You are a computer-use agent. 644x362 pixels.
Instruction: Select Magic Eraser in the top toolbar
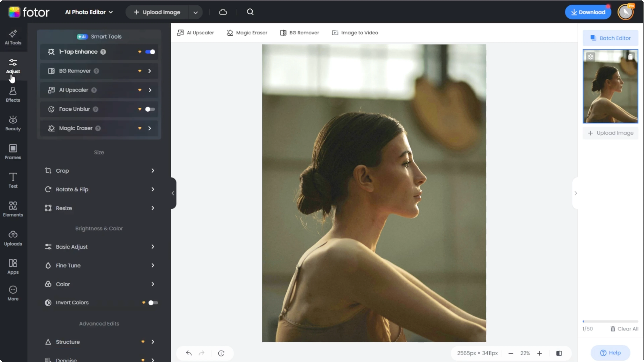pyautogui.click(x=247, y=33)
